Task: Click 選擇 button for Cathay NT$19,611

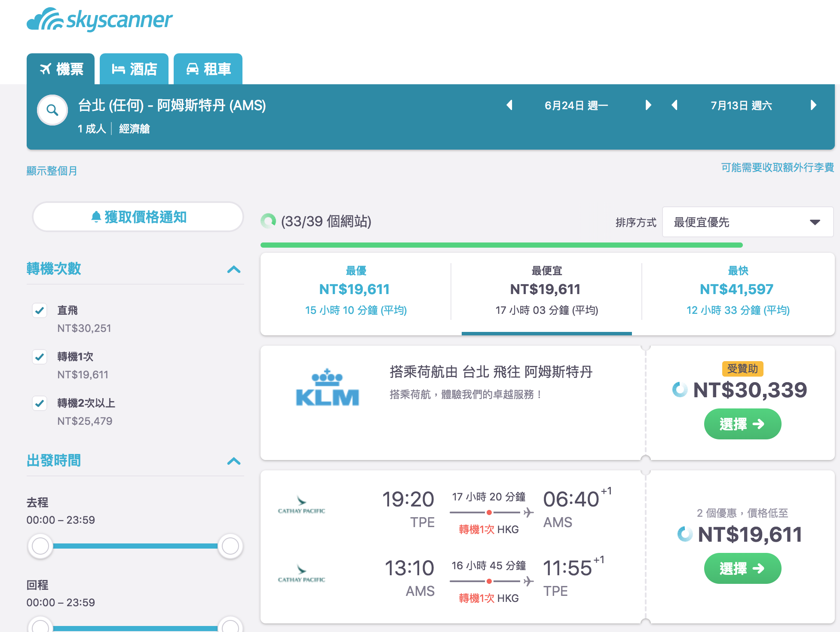Action: pos(742,568)
